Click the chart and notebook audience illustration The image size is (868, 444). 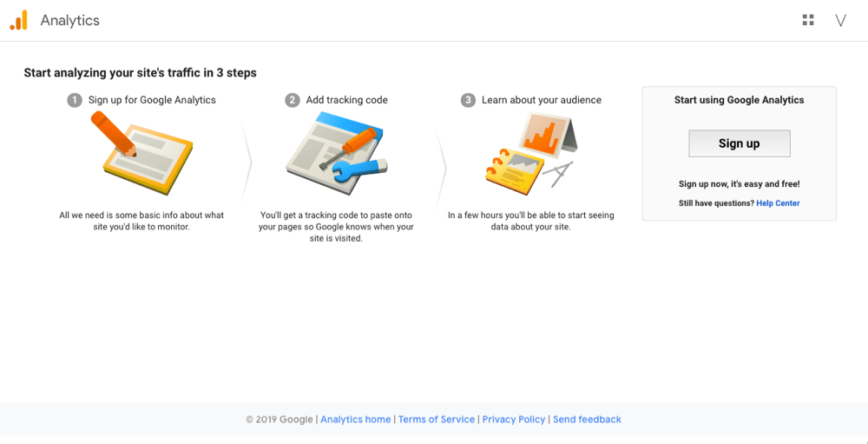tap(531, 152)
